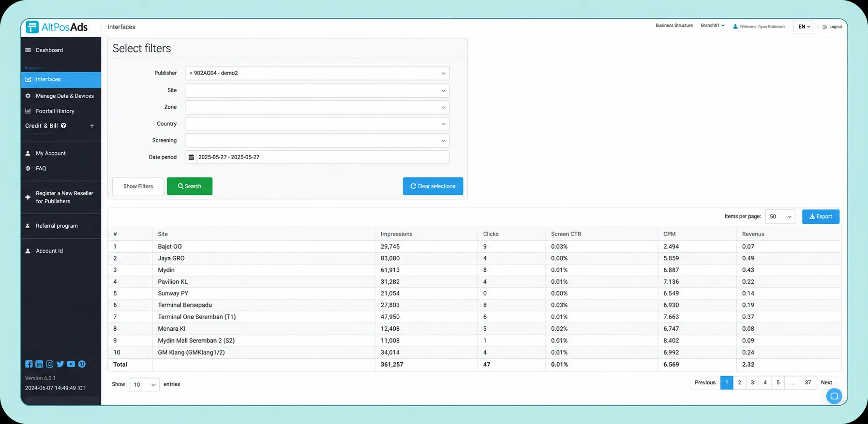Screen dimensions: 868x424
Task: Open YouTube social icon in sidebar
Action: (x=71, y=364)
